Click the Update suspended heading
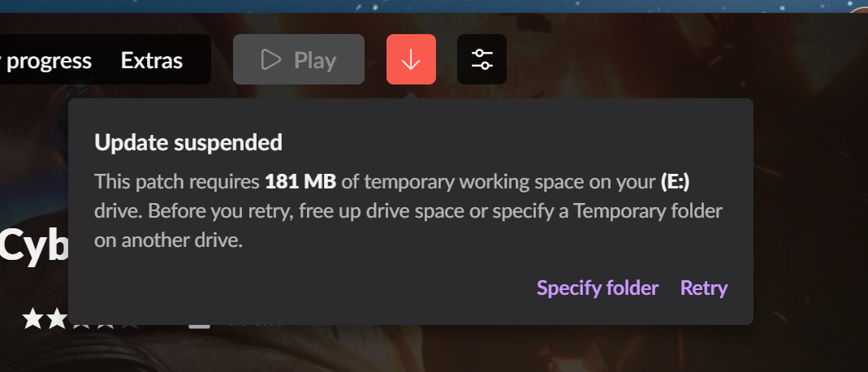Screen dimensions: 868x372 coord(188,143)
